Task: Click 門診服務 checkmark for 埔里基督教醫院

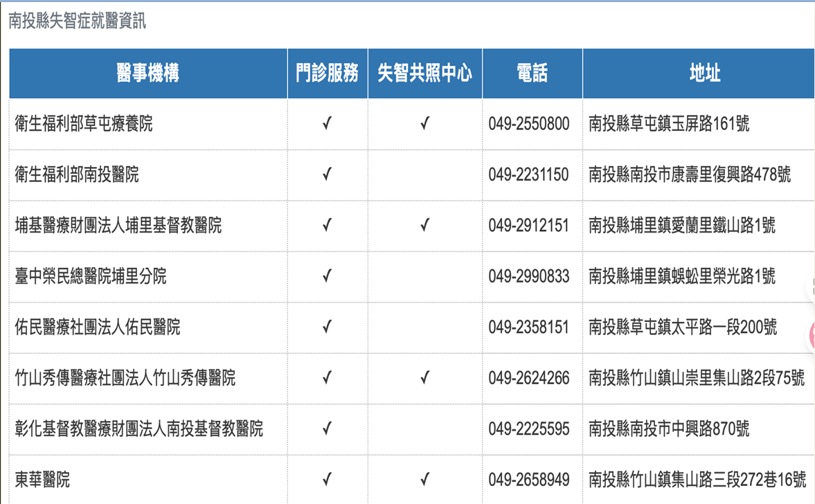Action: (x=327, y=225)
